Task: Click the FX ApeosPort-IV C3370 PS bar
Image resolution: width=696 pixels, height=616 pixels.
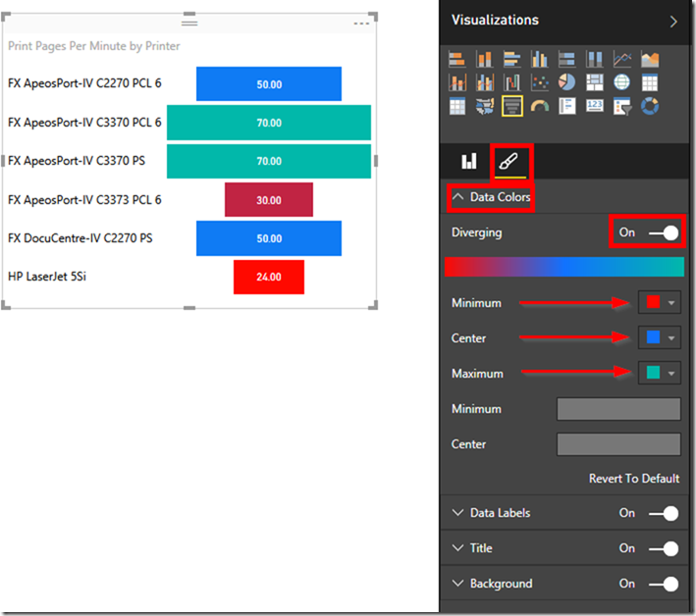Action: point(269,161)
